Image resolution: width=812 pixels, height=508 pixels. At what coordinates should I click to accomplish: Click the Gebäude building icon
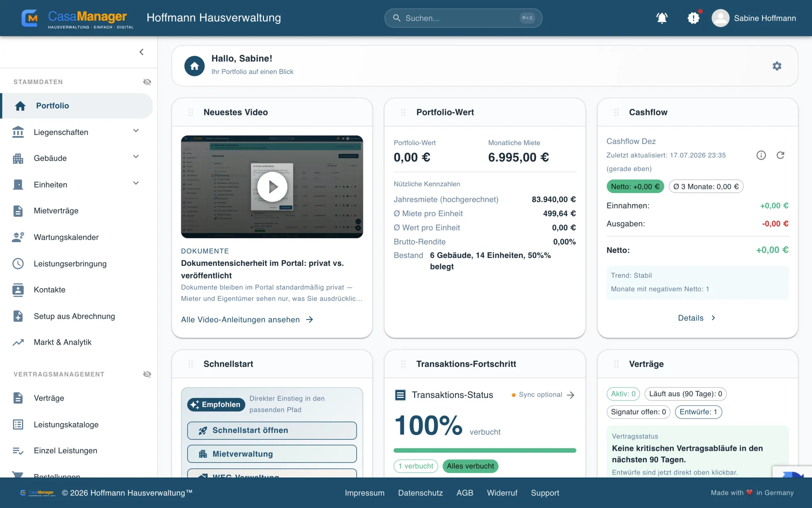pyautogui.click(x=18, y=158)
